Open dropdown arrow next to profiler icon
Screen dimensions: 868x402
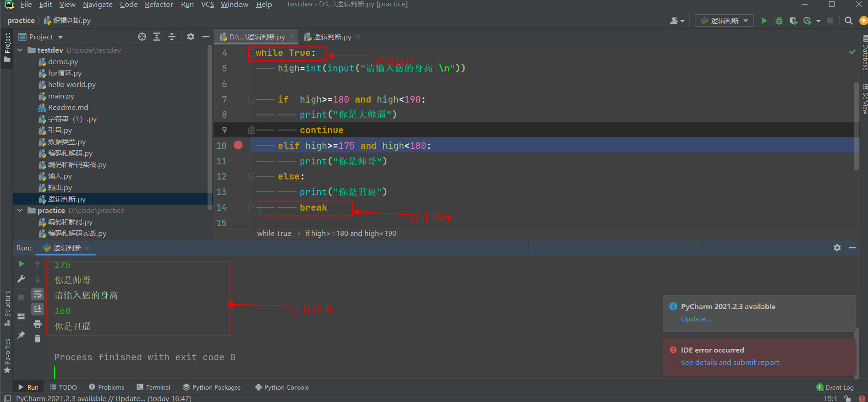click(x=819, y=21)
